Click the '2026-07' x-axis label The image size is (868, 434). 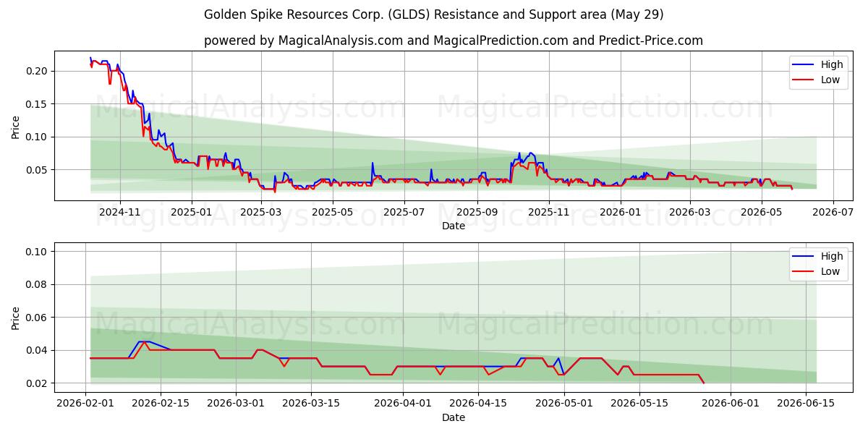click(x=833, y=213)
